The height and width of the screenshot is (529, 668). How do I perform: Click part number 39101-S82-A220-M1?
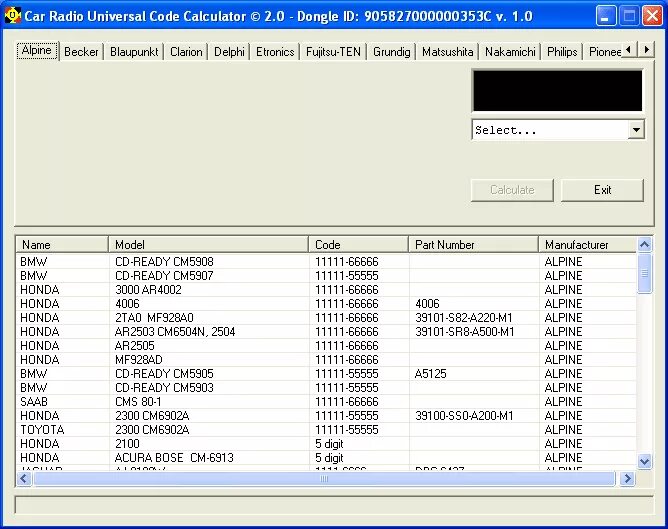464,318
